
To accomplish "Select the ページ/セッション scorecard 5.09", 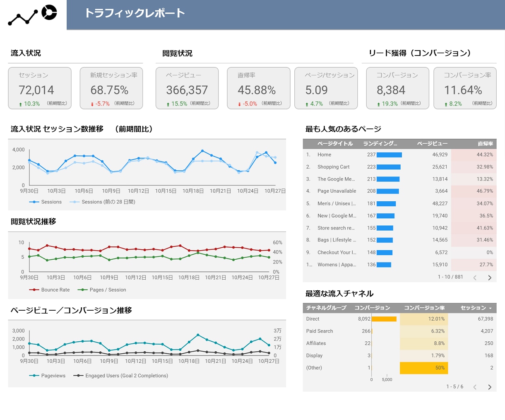I will (x=326, y=88).
